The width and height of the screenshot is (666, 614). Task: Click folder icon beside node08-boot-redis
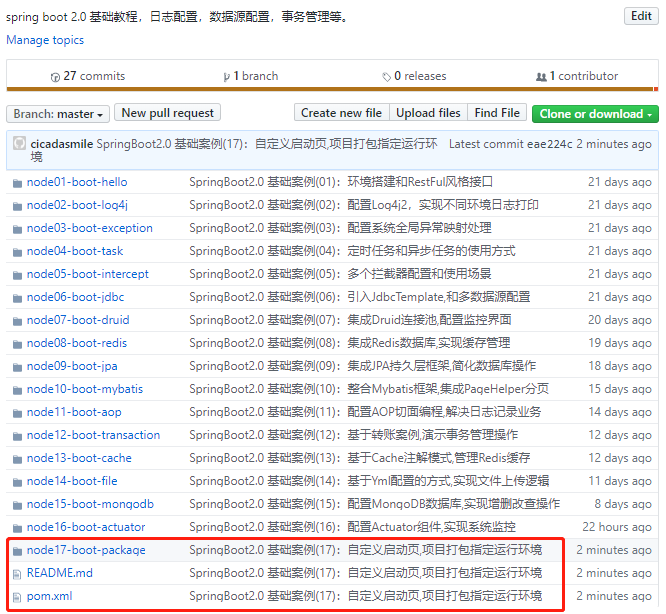(x=17, y=344)
